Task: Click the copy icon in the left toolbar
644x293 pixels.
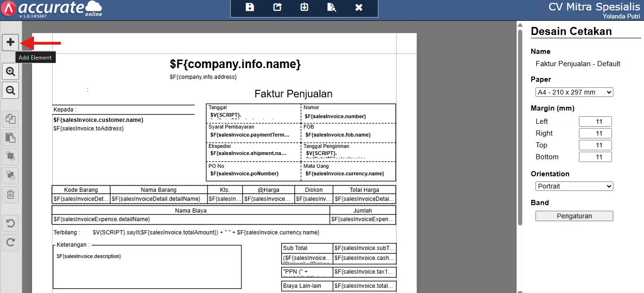Action: (10, 118)
